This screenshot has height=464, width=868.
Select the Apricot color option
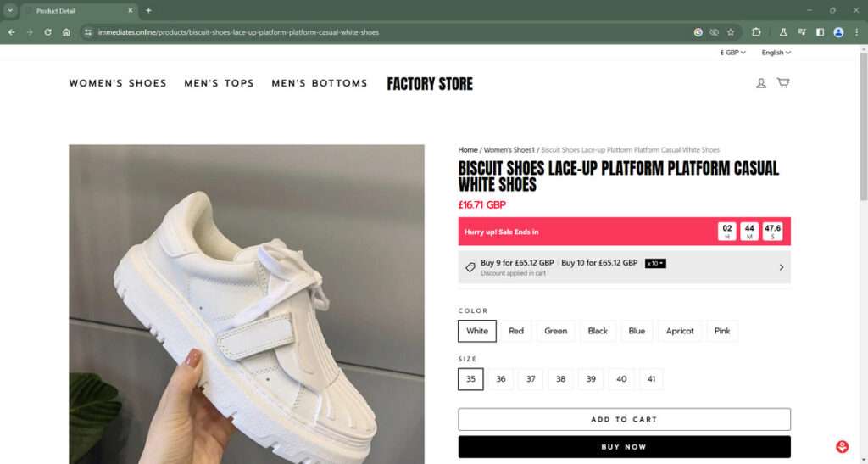click(680, 331)
